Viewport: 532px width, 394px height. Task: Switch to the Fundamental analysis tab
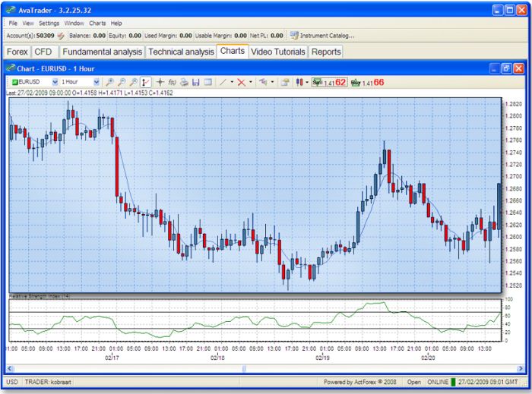point(102,52)
